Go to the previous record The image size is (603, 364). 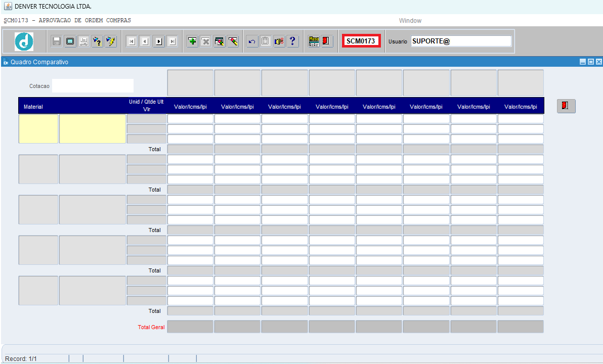coord(145,41)
